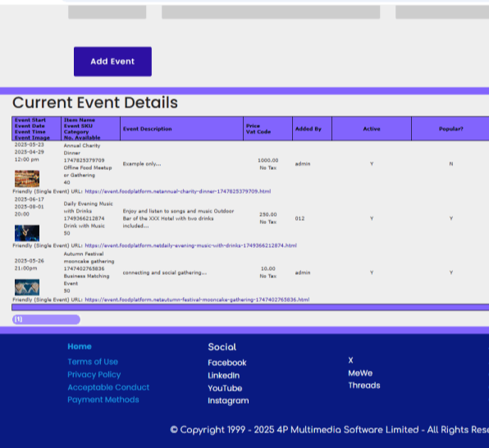
Task: Visit the Threads social link
Action: click(x=364, y=386)
